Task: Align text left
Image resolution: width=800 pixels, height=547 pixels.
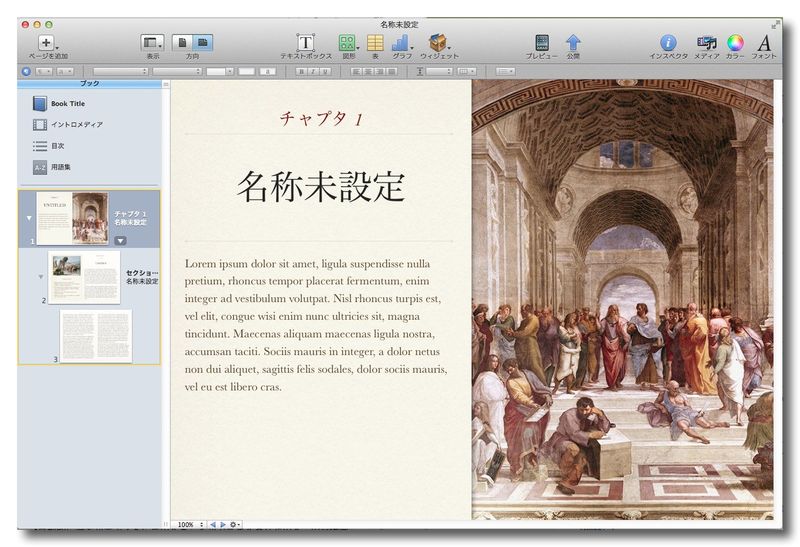Action: click(x=356, y=71)
